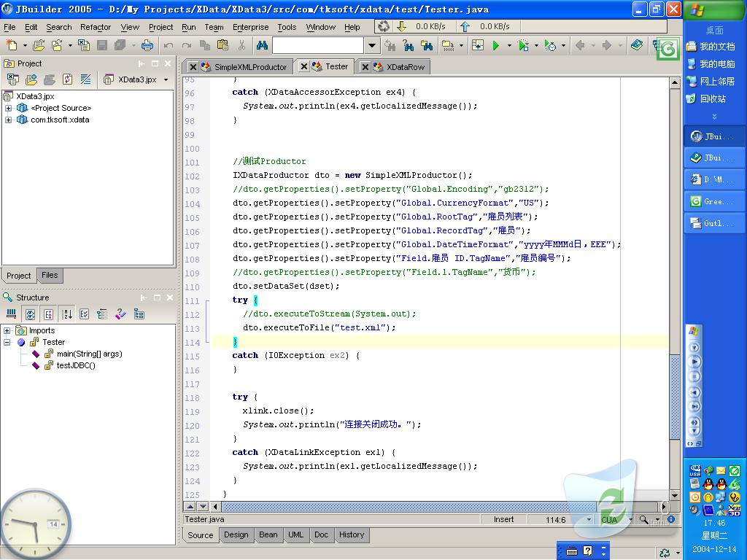Switch to the Files tab in Project pane
747x560 pixels.
pos(50,275)
